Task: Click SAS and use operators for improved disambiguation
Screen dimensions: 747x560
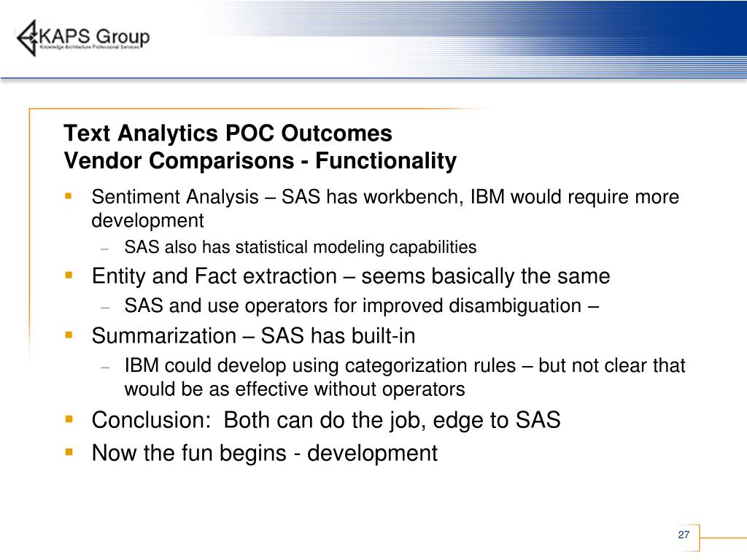Action: [x=362, y=306]
